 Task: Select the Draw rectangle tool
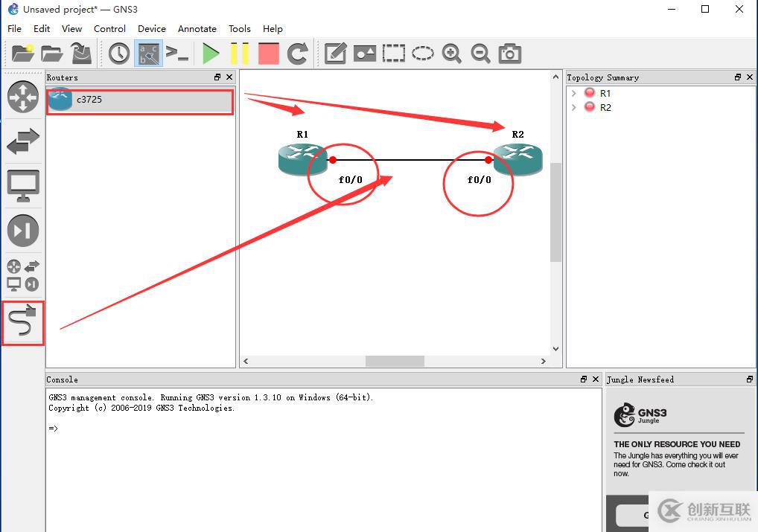(393, 53)
